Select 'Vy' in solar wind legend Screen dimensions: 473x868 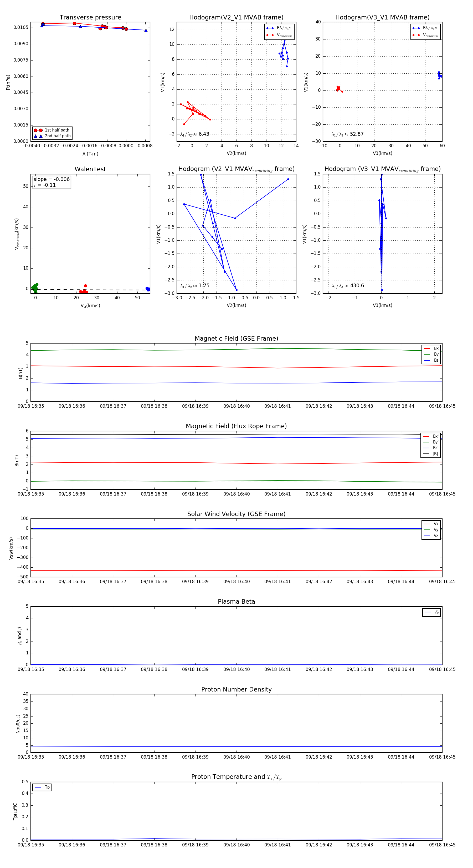pos(431,530)
